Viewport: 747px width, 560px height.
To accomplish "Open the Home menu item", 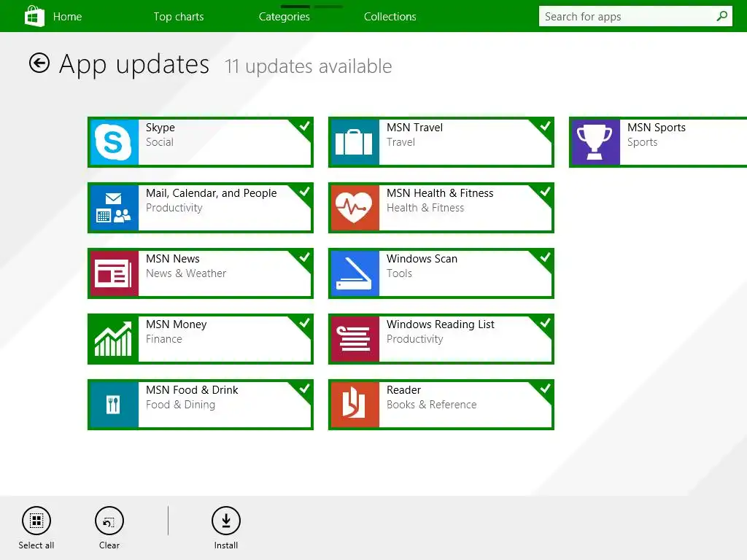I will click(67, 17).
